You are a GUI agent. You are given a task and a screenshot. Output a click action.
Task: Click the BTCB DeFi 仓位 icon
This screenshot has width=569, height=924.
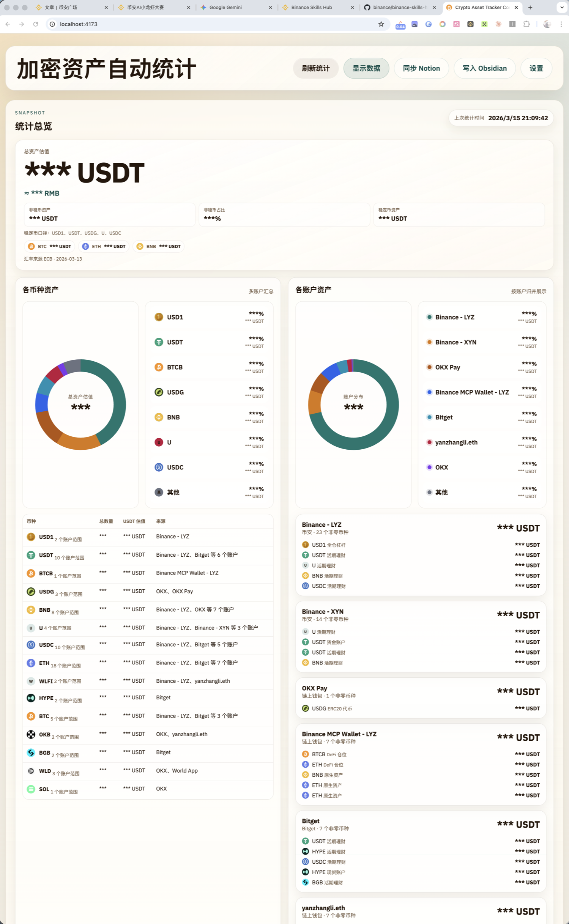[x=306, y=754]
